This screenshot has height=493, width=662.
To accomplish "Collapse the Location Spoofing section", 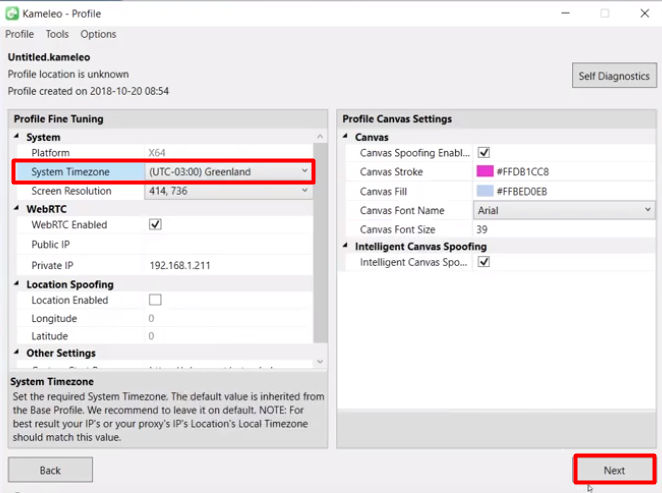I will (17, 284).
